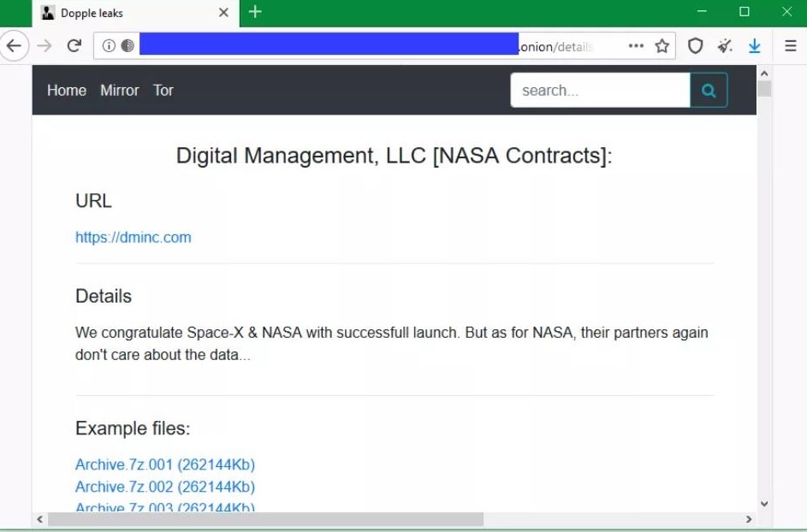
Task: Click the vertical scrollbar down arrow
Action: click(x=764, y=505)
